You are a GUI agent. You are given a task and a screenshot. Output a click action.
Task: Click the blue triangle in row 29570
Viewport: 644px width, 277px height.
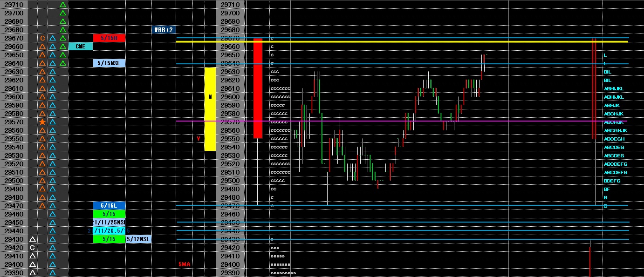pos(53,122)
